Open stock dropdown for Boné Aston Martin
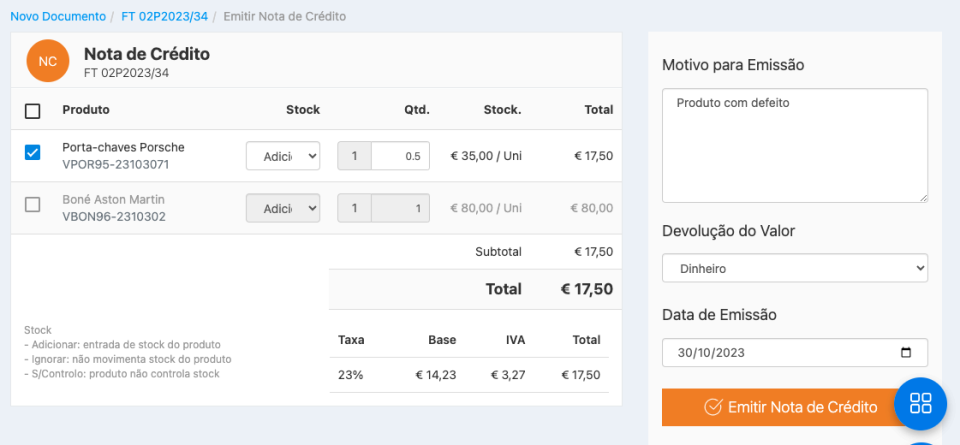The image size is (960, 445). click(x=283, y=208)
